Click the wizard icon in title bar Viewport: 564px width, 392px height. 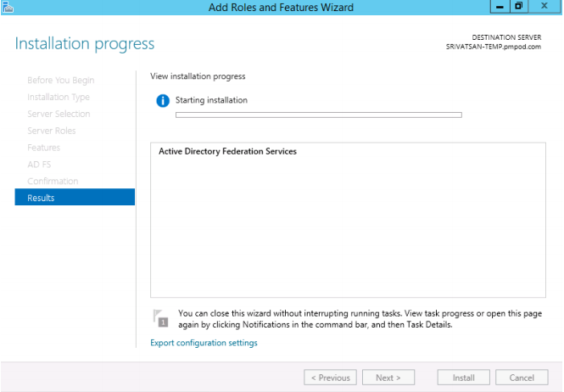(8, 8)
